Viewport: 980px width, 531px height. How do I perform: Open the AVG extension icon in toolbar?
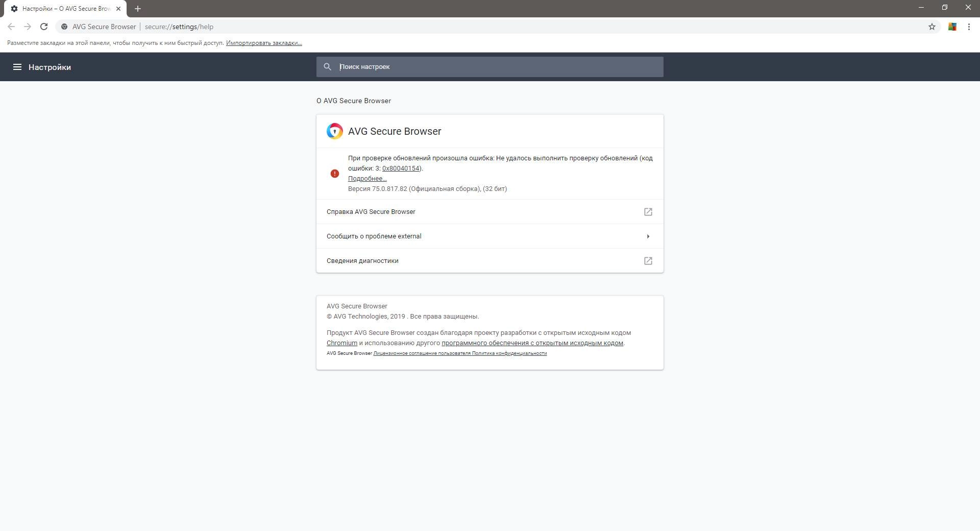952,27
